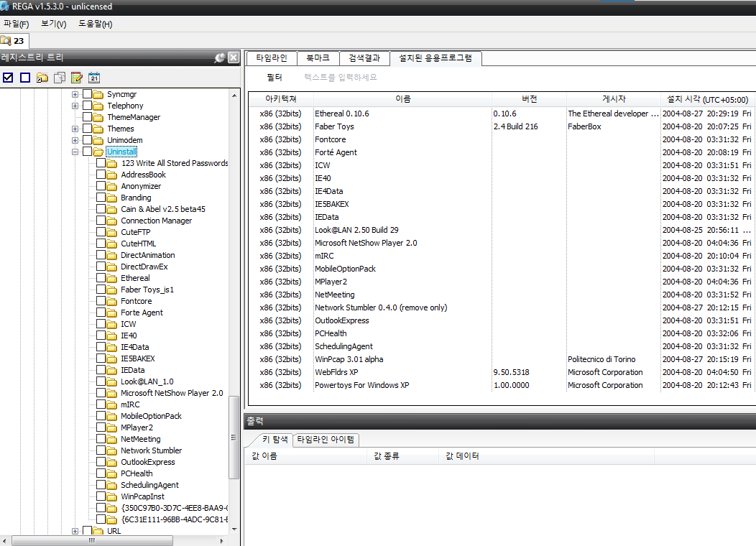Click the 값 데이터 column header
756x546 pixels.
pos(547,456)
